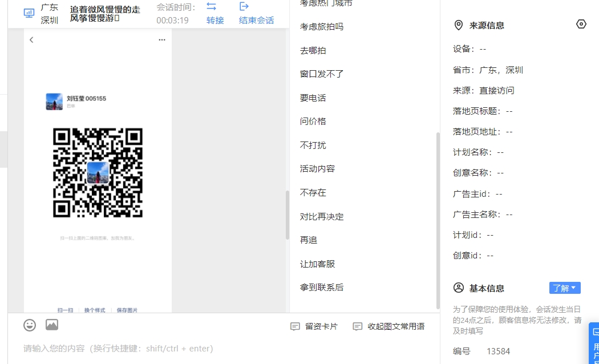Click the 创意id field row
The height and width of the screenshot is (364, 599).
[x=473, y=256]
